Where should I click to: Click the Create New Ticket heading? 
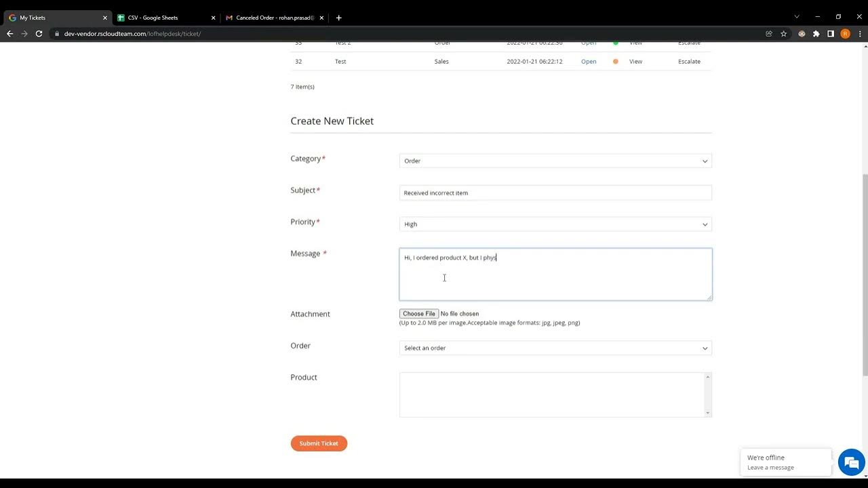332,121
